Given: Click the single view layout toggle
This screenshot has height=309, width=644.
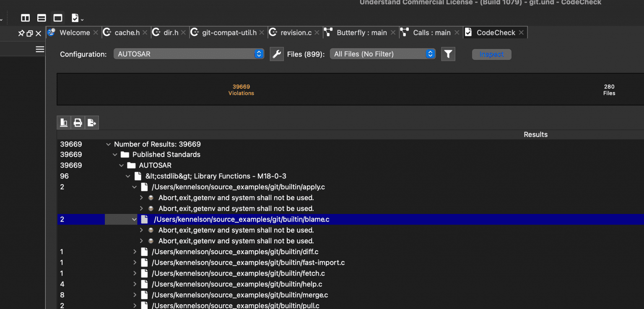Looking at the screenshot, I should tap(57, 18).
